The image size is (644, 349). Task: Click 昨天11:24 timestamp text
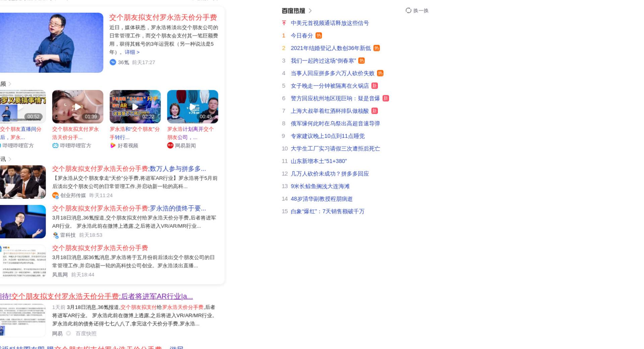pos(101,195)
